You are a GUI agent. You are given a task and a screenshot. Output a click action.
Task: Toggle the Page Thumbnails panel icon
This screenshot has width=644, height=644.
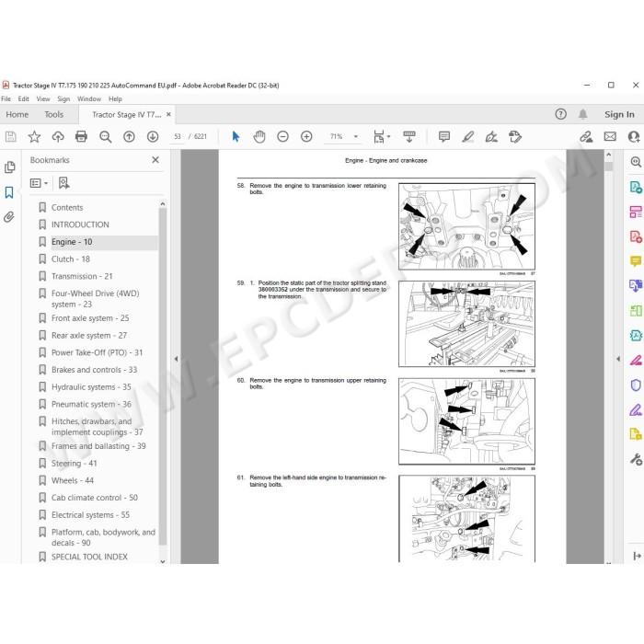click(x=9, y=167)
